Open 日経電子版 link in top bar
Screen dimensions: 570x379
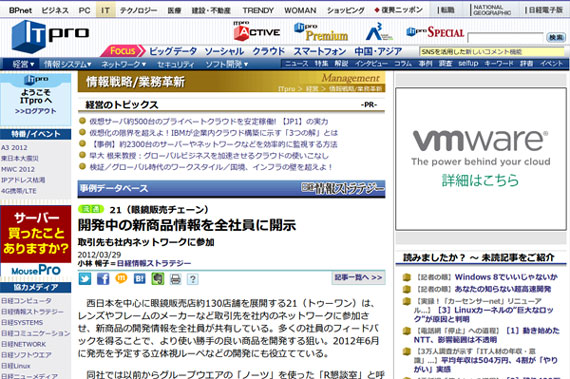(x=544, y=10)
